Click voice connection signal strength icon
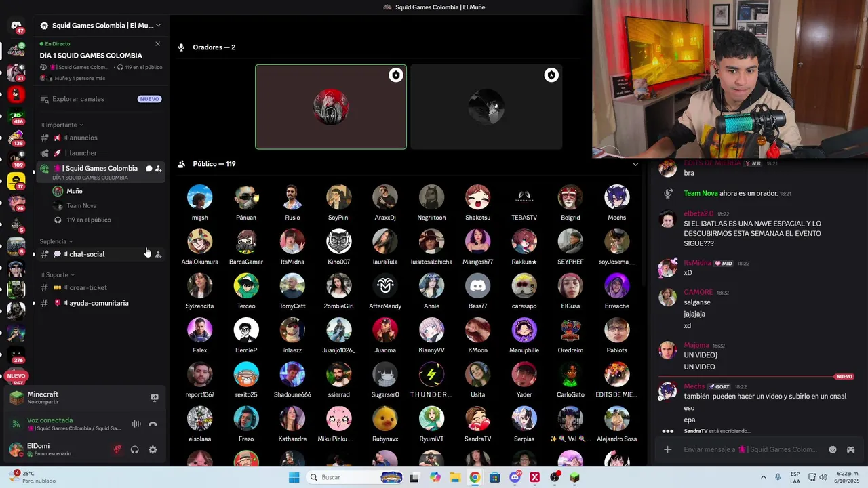868x488 pixels. coord(16,424)
